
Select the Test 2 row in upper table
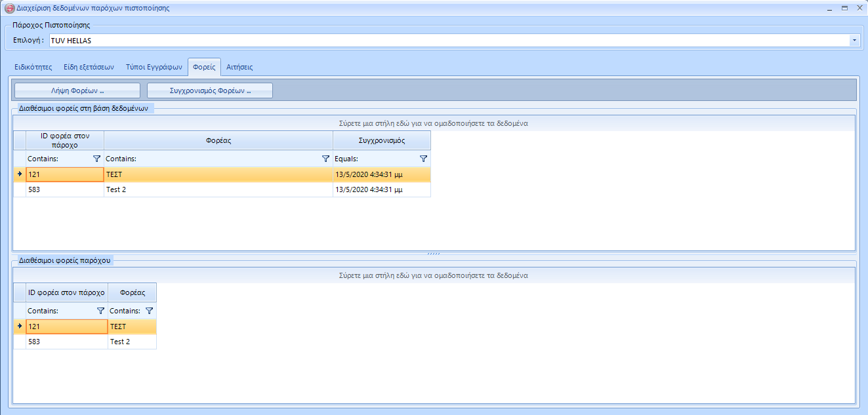click(218, 189)
